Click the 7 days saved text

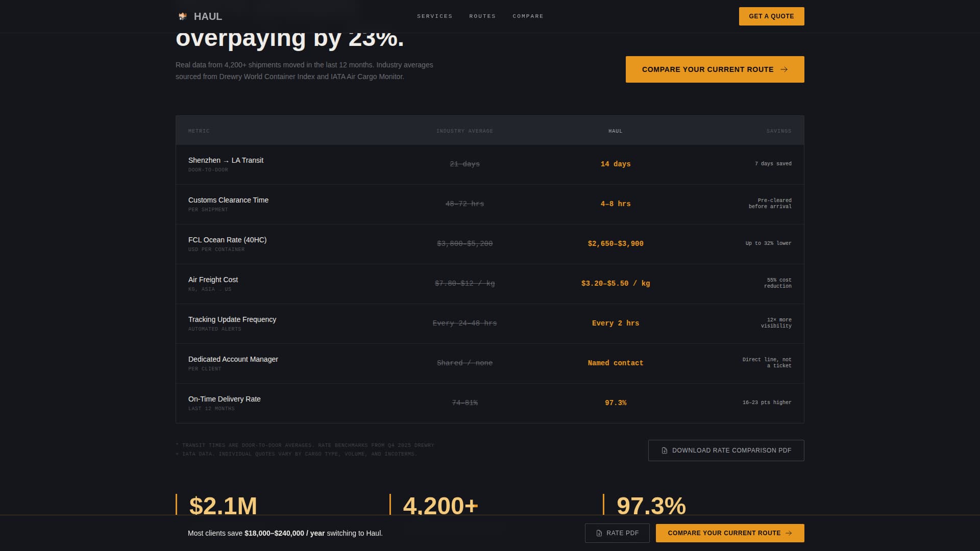[773, 164]
